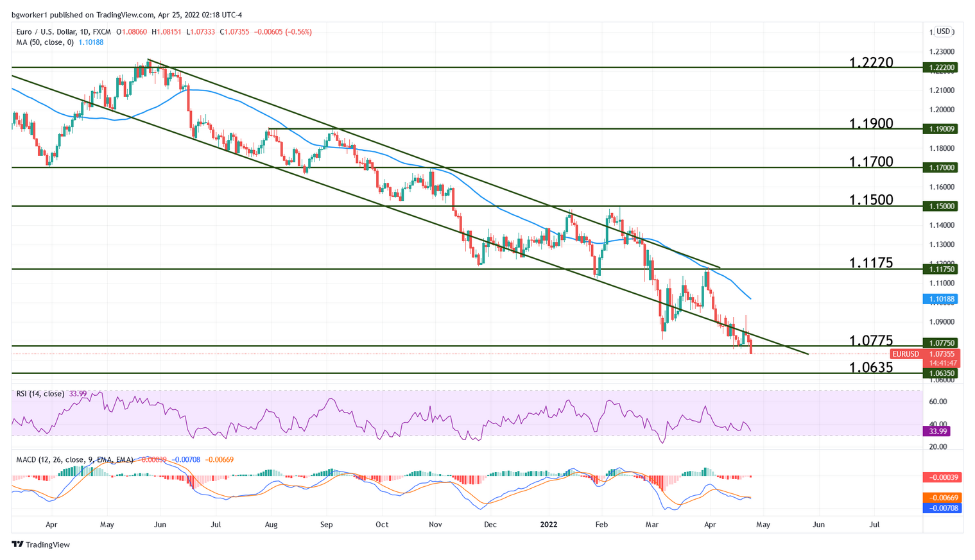The width and height of the screenshot is (975, 560).
Task: Select the change value −0.00605 (−0.56%)
Action: tap(282, 31)
